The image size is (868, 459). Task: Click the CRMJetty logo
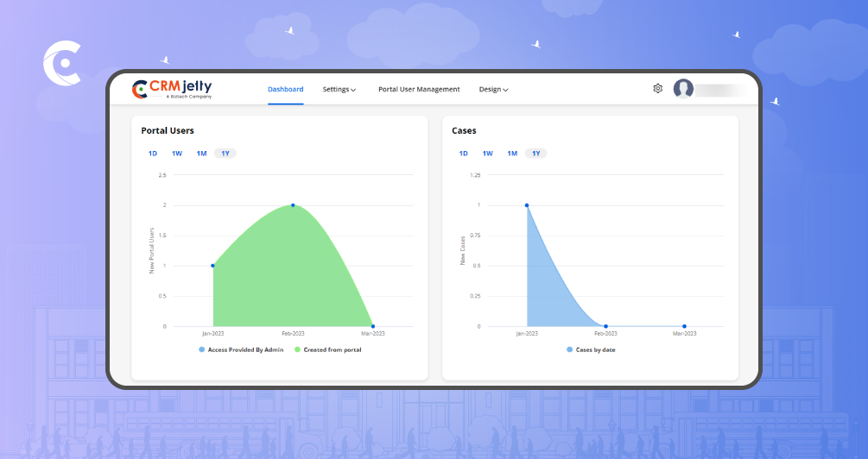pos(172,89)
